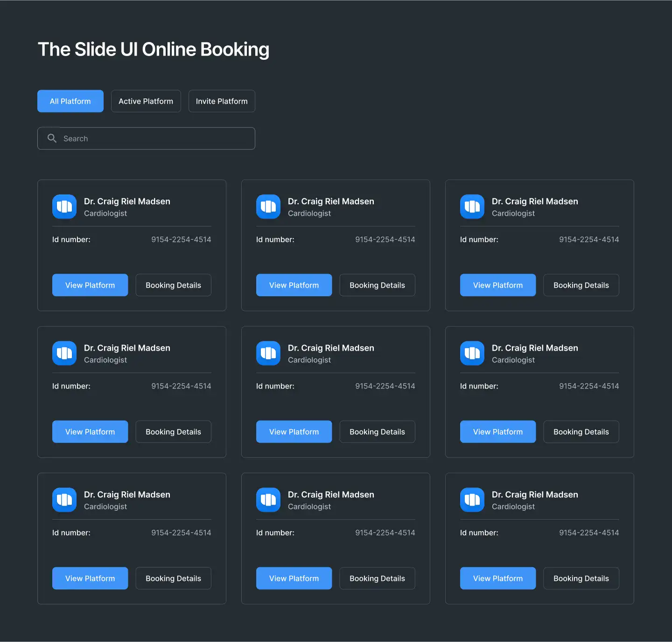Image resolution: width=672 pixels, height=642 pixels.
Task: Click the avatar icon in bottom-right card
Action: click(x=472, y=500)
